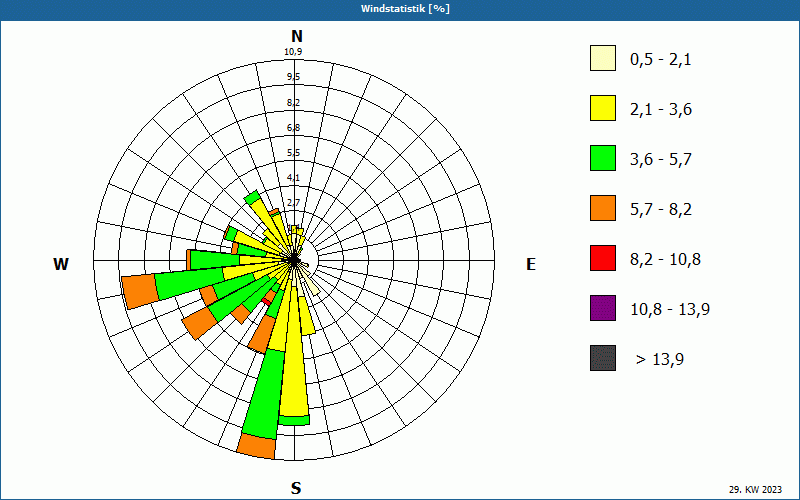Click the '8,2 - 10,8' legend label

pos(666,260)
